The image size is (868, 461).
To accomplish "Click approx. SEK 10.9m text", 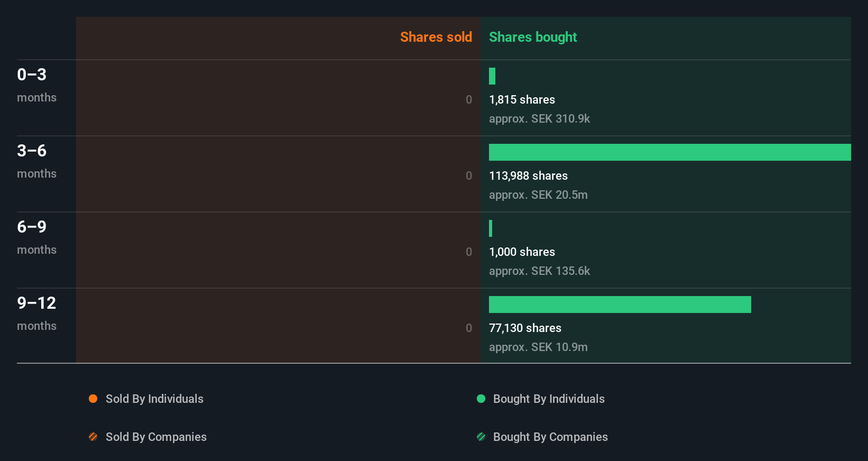I will (538, 347).
